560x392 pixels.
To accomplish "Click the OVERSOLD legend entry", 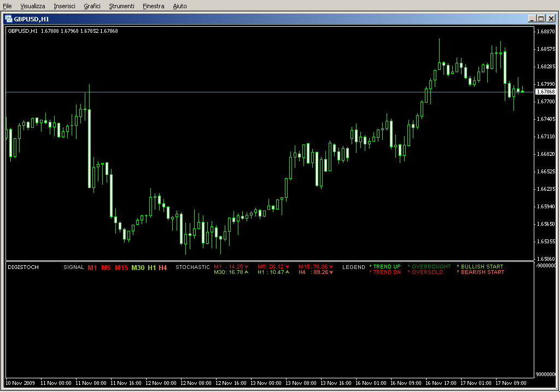I will point(425,272).
